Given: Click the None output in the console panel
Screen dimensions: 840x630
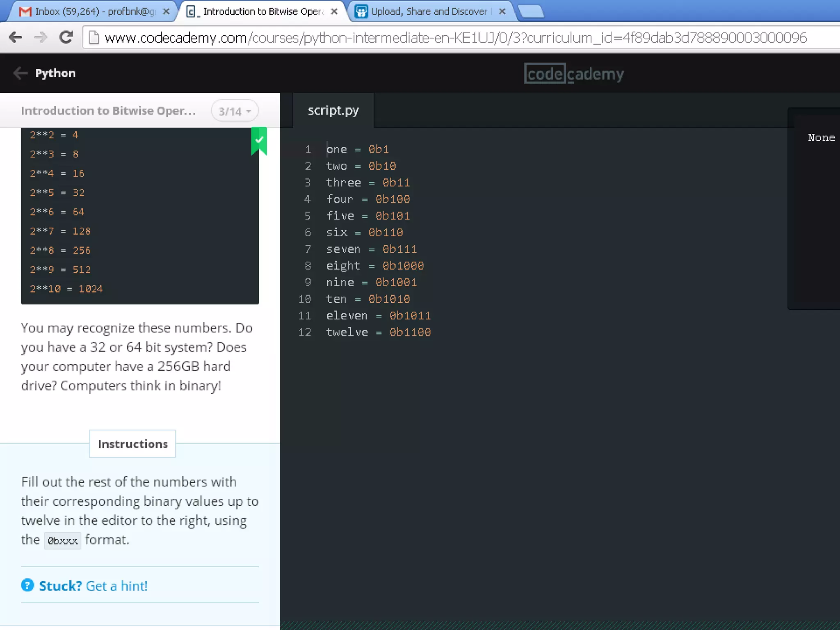Looking at the screenshot, I should [x=822, y=138].
